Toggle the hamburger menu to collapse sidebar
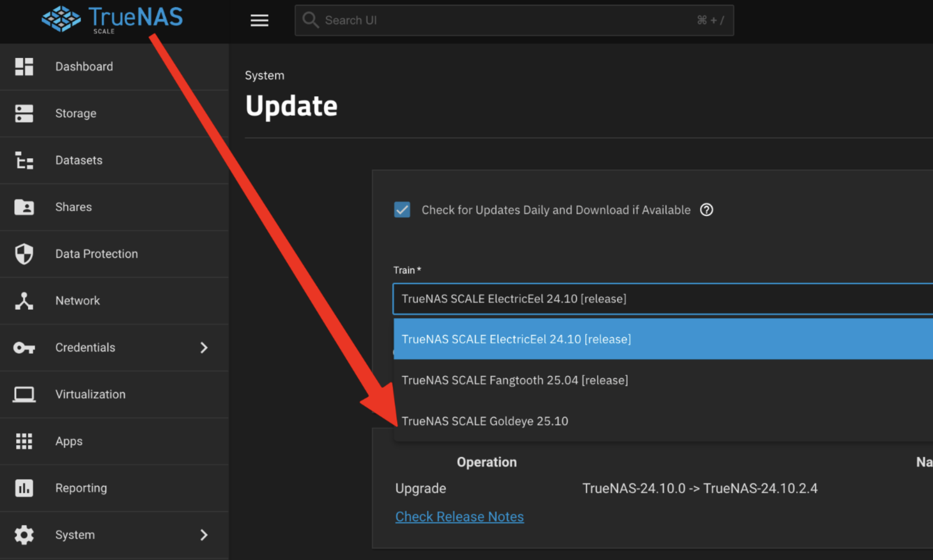The width and height of the screenshot is (933, 560). coord(259,20)
